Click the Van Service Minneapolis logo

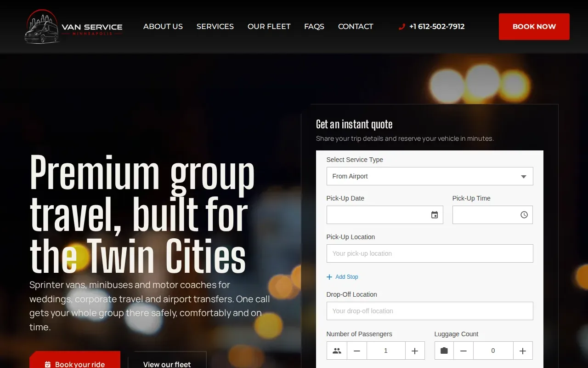73,27
